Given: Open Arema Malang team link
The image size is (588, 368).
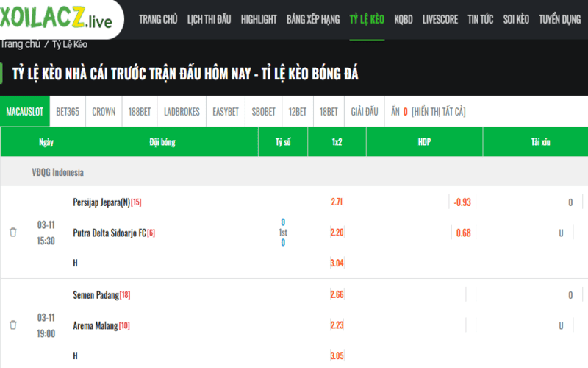Looking at the screenshot, I should point(96,325).
